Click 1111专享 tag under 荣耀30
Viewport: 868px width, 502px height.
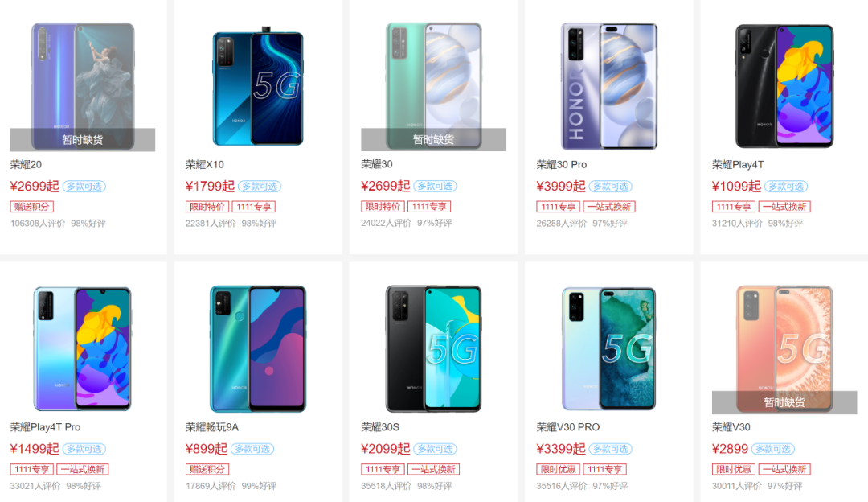point(429,207)
